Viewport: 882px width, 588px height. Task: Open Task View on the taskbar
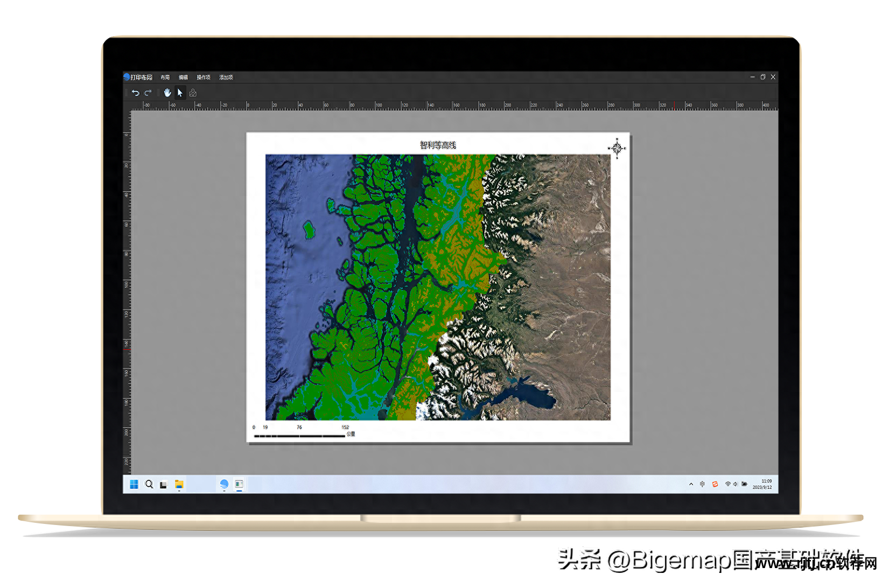pos(164,485)
